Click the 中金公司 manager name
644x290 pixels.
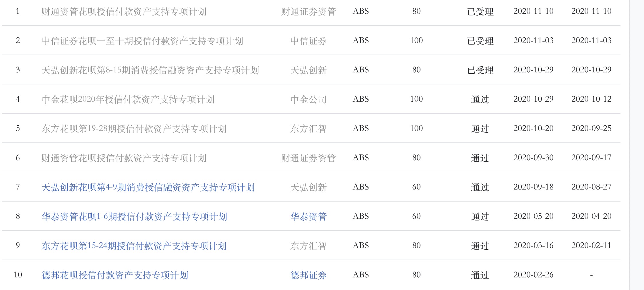point(309,99)
